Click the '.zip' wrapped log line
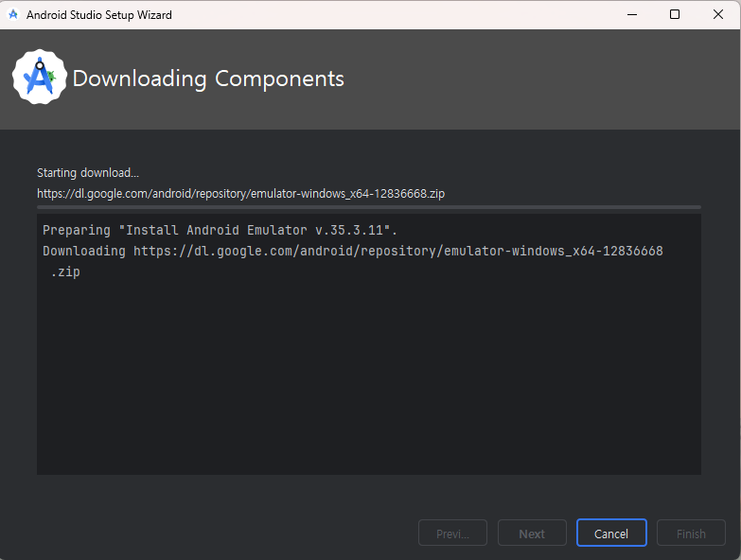This screenshot has width=741, height=560. [65, 272]
